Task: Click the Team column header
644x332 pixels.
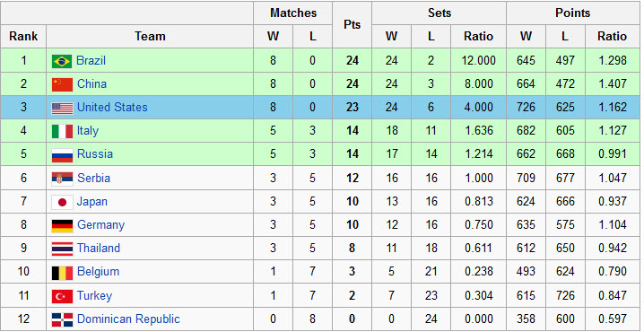Action: 150,36
